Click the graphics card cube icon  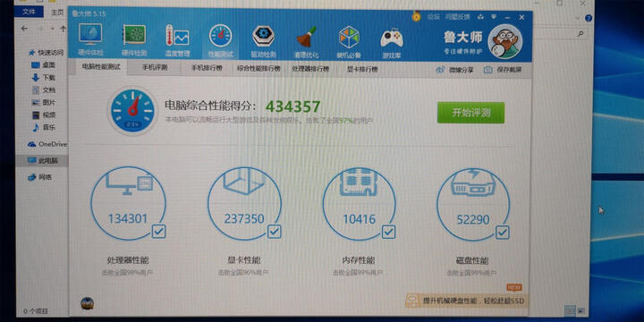[243, 181]
